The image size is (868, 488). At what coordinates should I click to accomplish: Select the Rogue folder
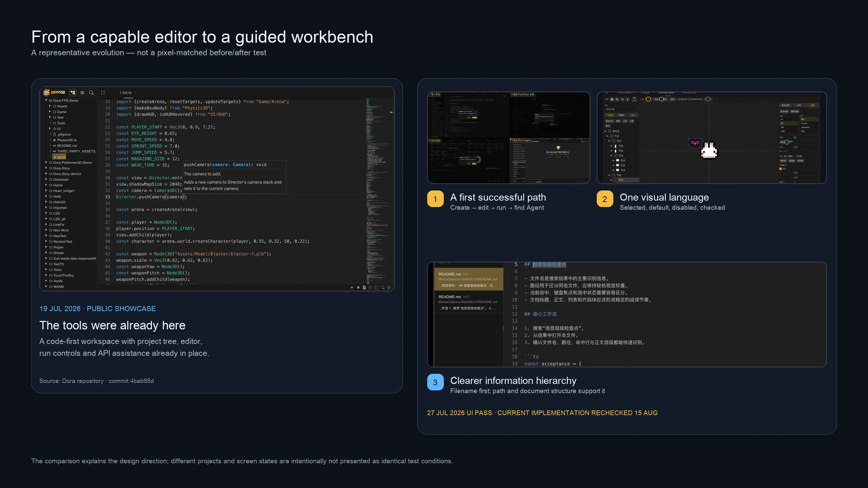coord(56,247)
